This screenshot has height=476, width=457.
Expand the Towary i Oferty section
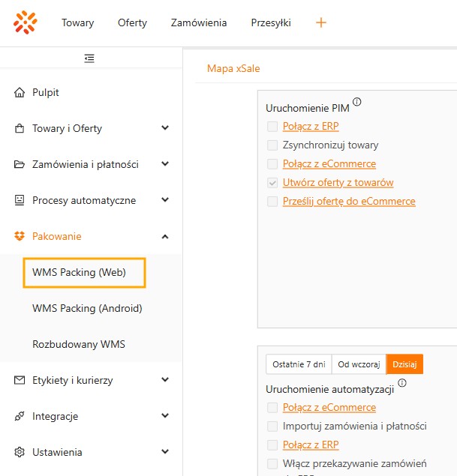point(165,128)
